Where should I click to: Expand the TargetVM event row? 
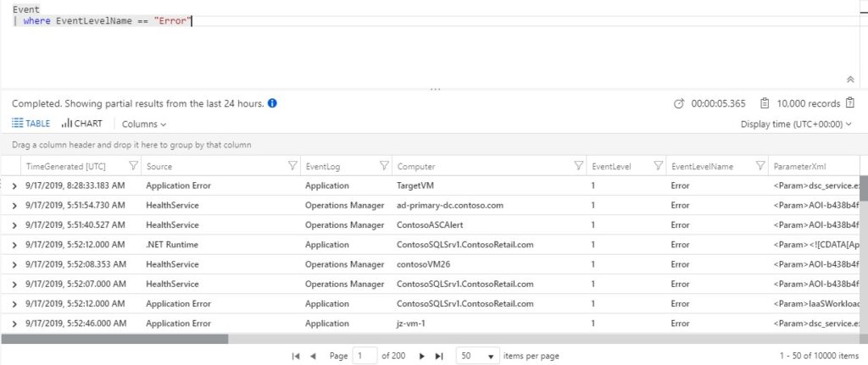[x=15, y=185]
